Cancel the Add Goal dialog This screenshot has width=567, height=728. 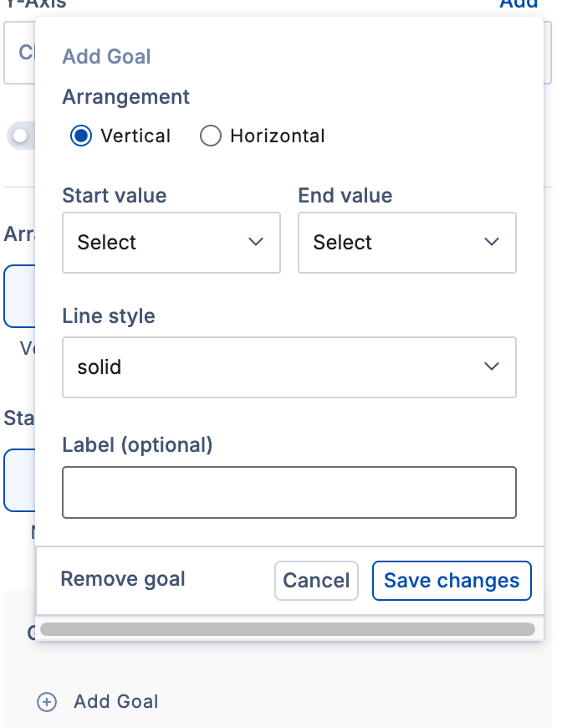[x=316, y=581]
